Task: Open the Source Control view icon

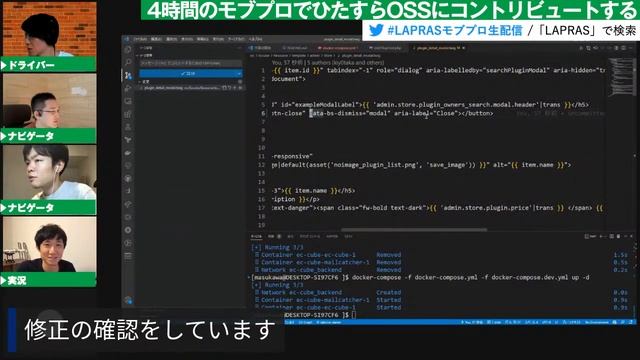Action: pos(128,76)
